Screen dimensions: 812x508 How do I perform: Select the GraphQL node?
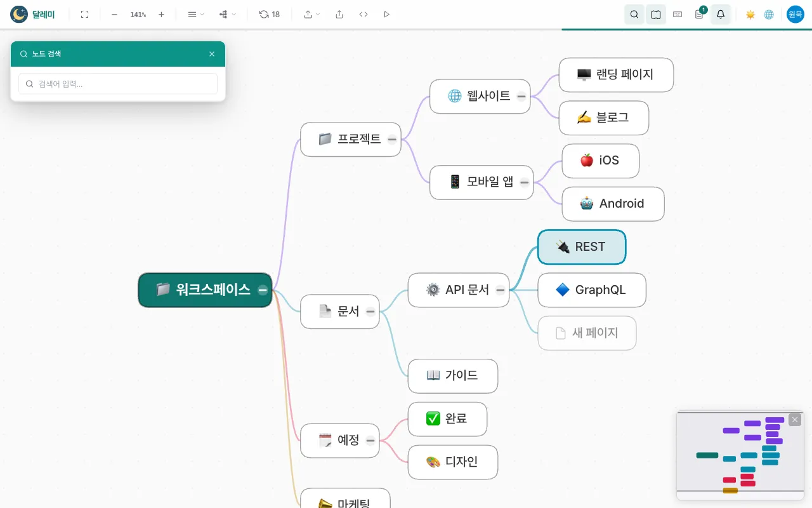click(592, 290)
